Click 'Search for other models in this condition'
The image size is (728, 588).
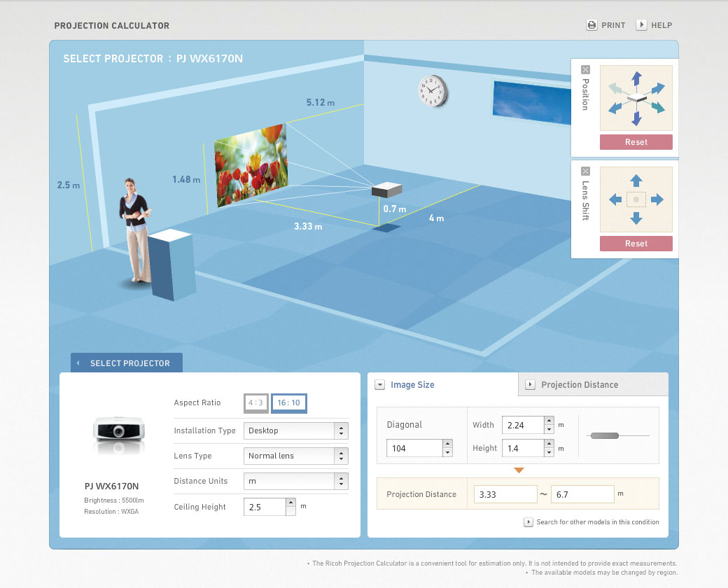coord(591,522)
